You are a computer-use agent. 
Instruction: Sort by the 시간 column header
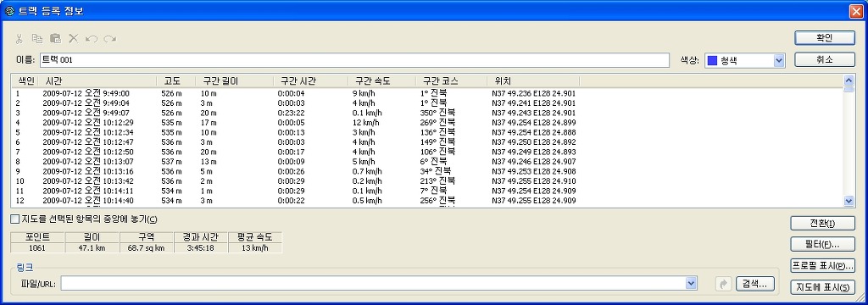(97, 80)
